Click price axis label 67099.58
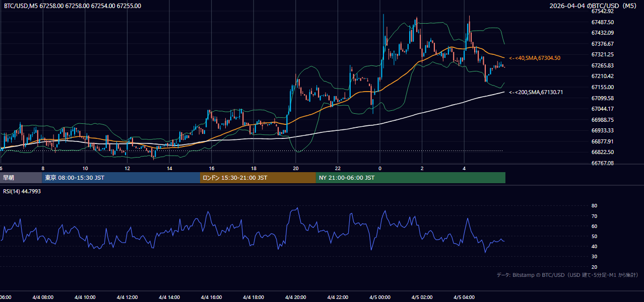This screenshot has width=644, height=302. click(602, 98)
